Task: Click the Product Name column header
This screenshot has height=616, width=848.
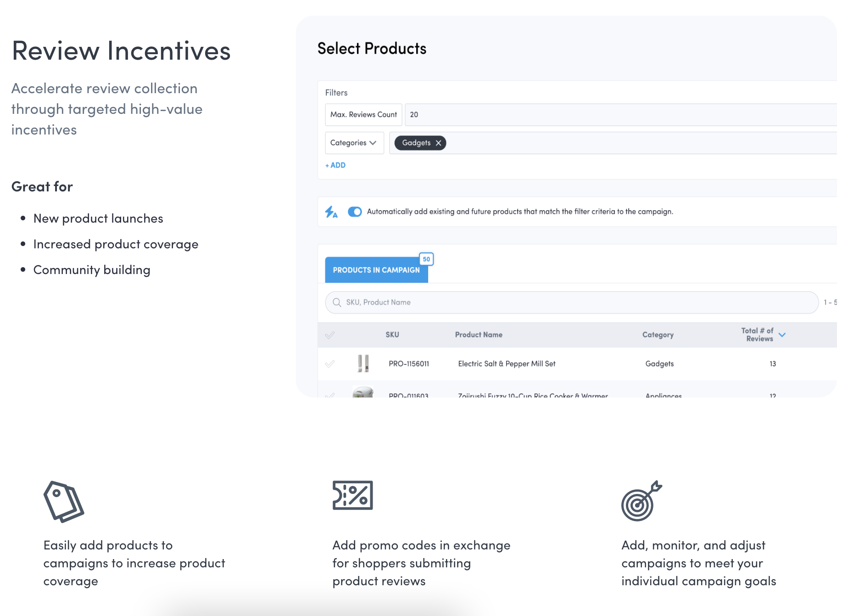Action: click(479, 335)
